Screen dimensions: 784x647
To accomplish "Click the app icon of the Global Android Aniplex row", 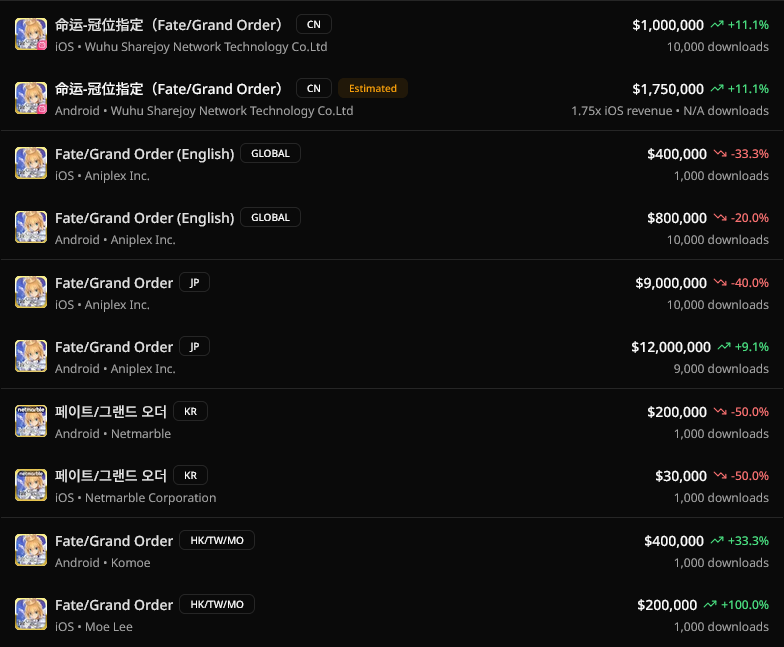I will (31, 227).
